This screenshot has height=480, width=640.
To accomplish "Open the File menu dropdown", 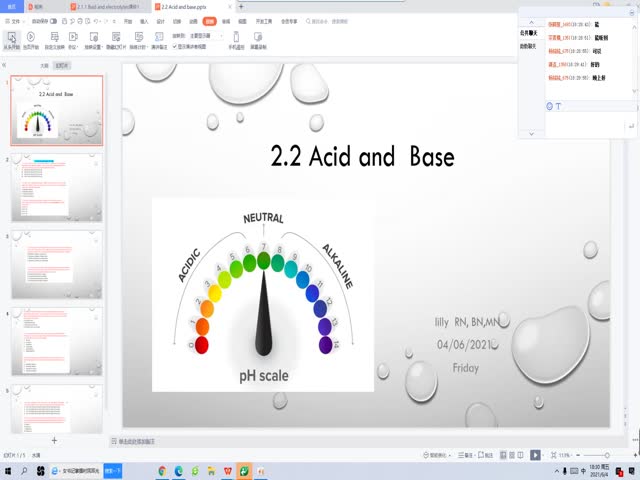I will coord(15,21).
